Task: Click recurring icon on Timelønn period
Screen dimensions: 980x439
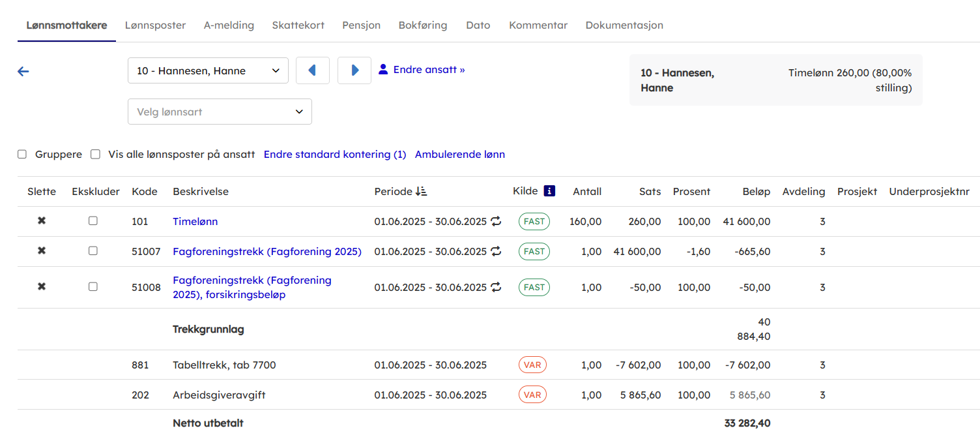Action: 497,221
